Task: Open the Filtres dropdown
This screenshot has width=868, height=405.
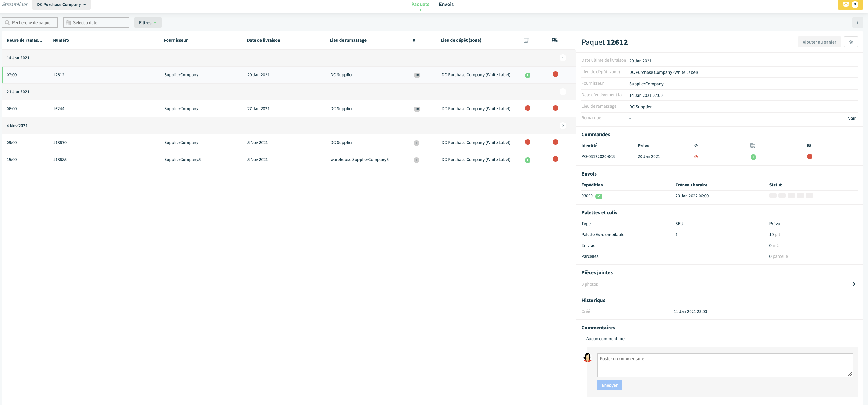Action: click(x=148, y=23)
